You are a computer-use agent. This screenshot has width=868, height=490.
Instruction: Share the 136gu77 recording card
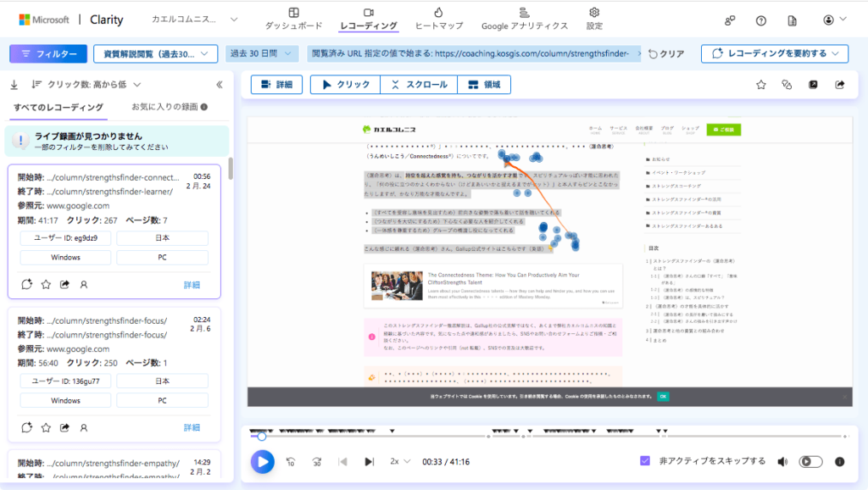64,427
